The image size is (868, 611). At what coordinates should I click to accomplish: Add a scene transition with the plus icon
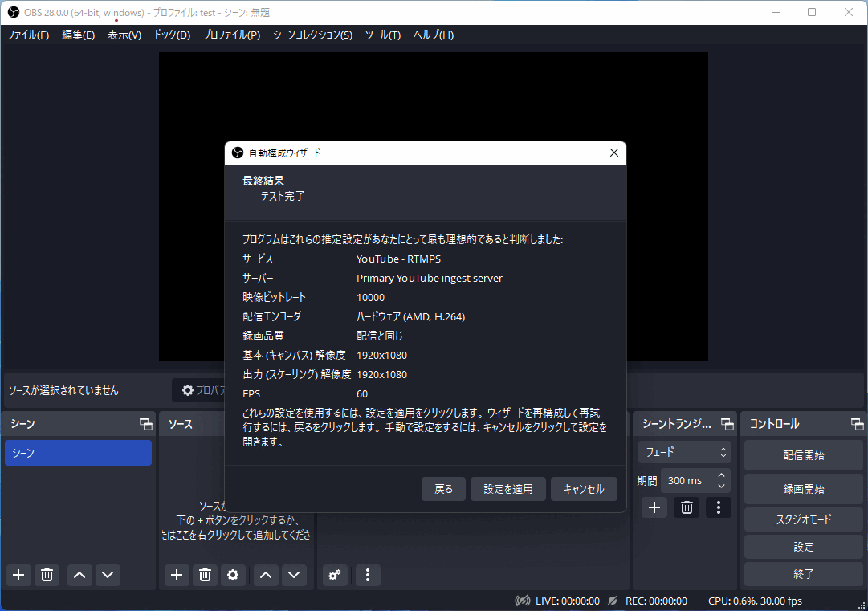click(x=654, y=507)
